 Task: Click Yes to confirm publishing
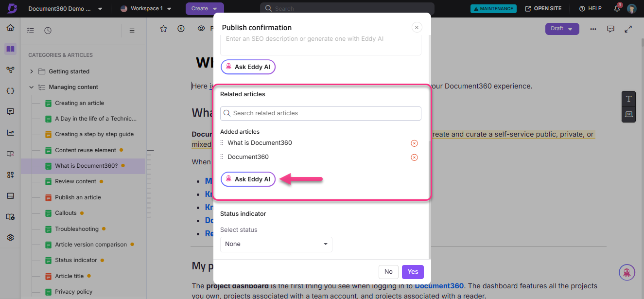412,272
